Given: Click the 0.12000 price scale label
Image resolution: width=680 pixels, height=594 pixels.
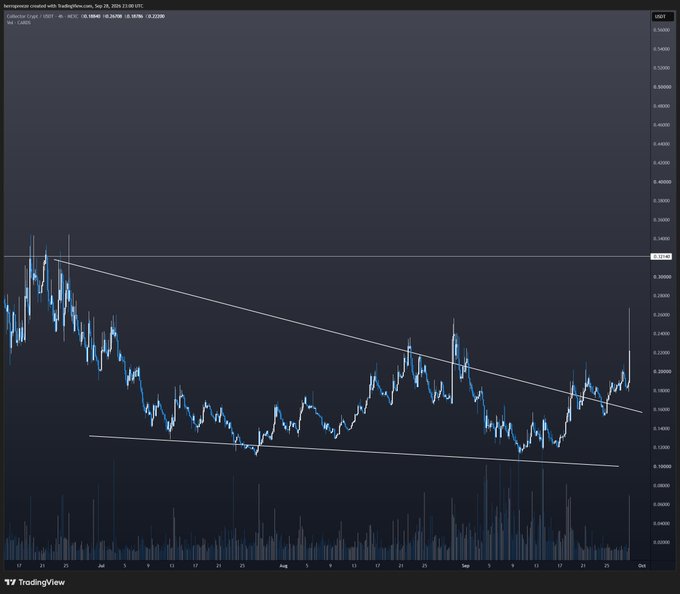Looking at the screenshot, I should (661, 447).
